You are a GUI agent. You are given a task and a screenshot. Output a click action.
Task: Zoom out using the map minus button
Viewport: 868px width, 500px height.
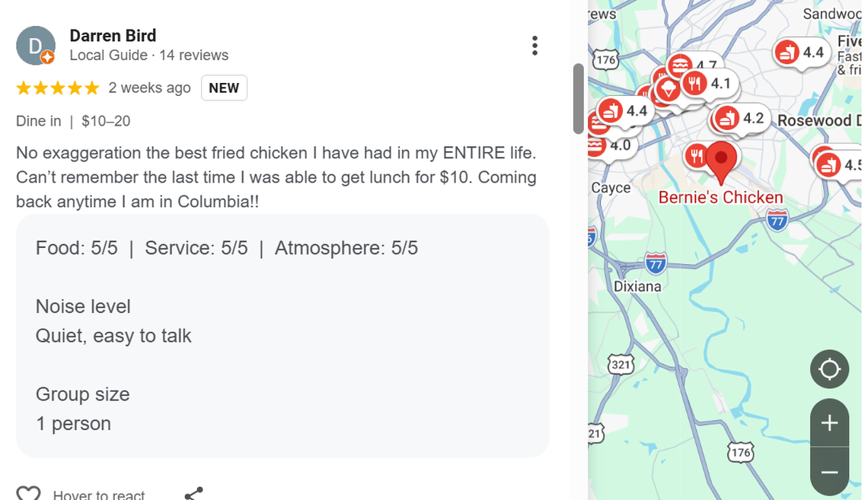[829, 471]
